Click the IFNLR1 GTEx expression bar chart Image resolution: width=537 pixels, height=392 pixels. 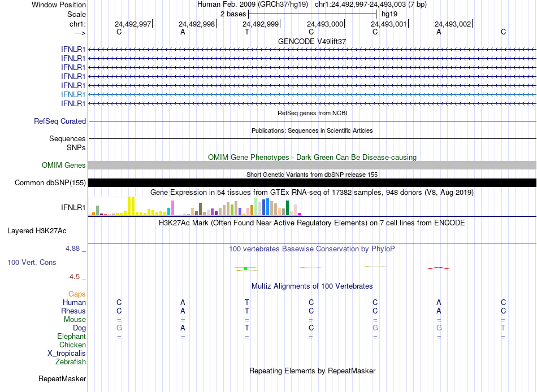tap(195, 206)
